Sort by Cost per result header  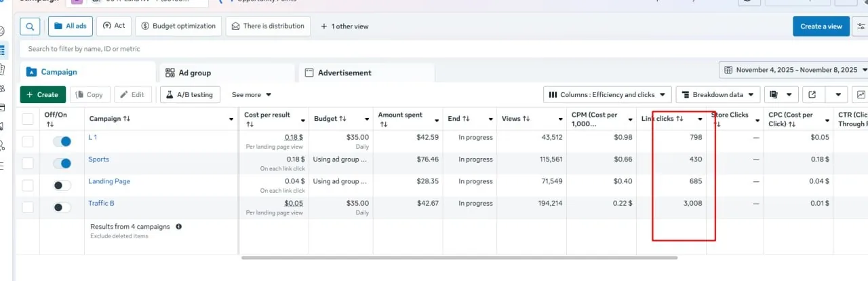pos(268,119)
